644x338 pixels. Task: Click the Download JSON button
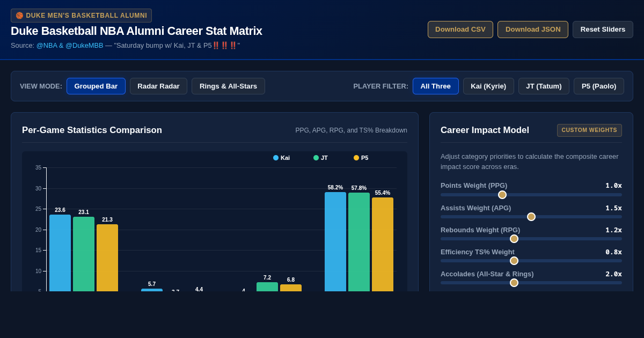[x=533, y=30]
